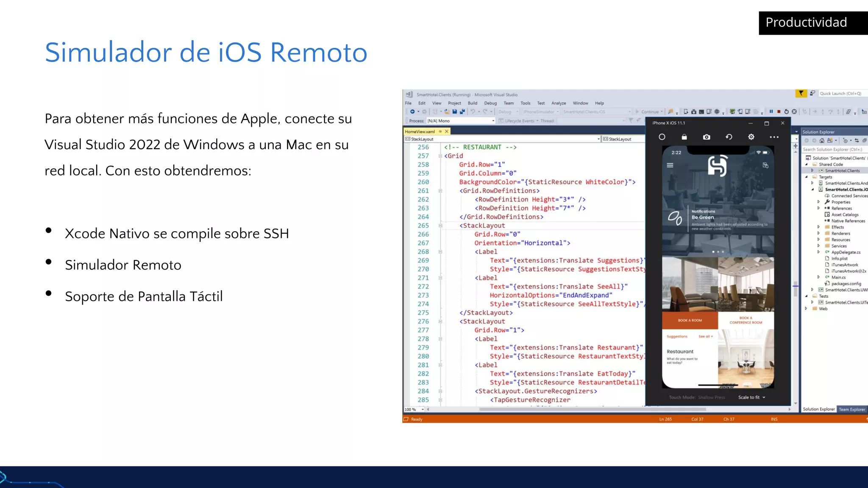Stop debugging with the red square button
868x488 pixels.
(x=779, y=111)
